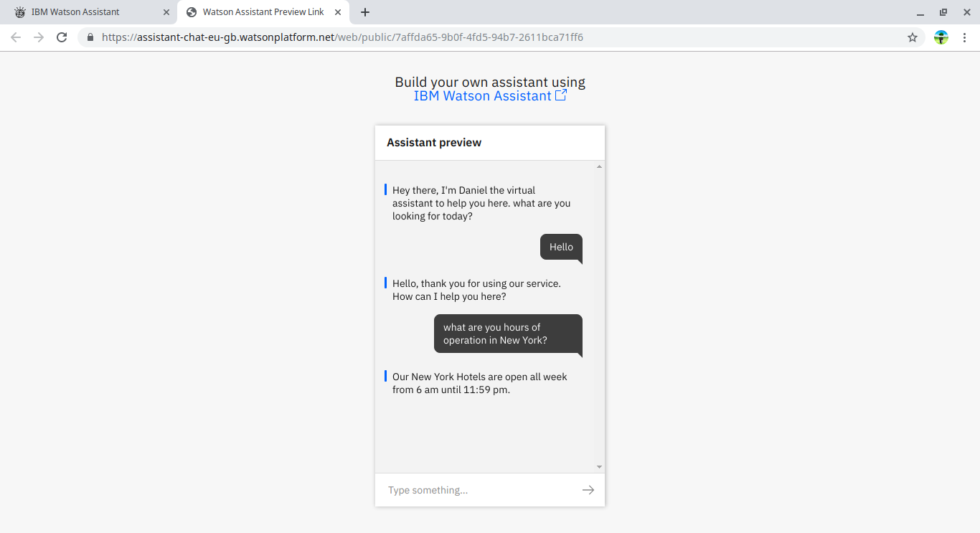Close the IBM Watson Assistant tab
980x533 pixels.
(x=166, y=12)
